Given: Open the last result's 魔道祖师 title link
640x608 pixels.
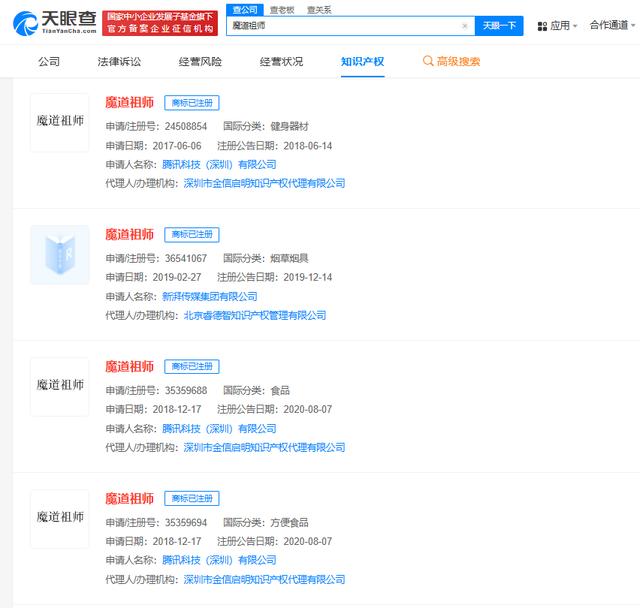Looking at the screenshot, I should click(129, 498).
